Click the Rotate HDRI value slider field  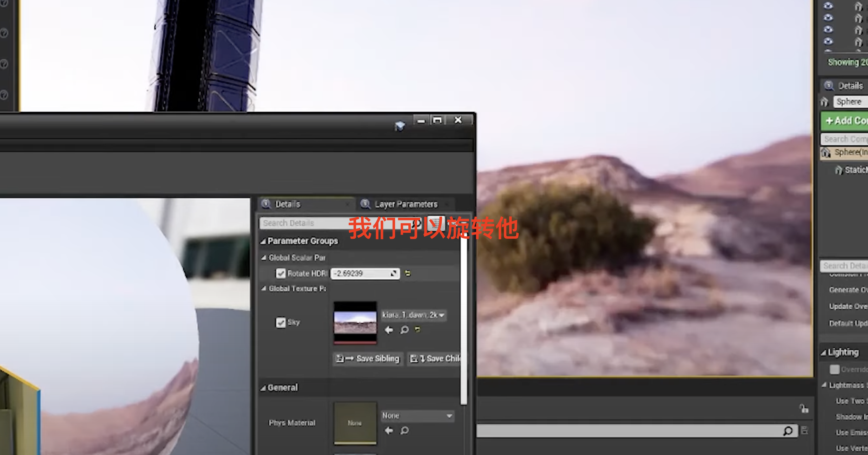coord(362,273)
